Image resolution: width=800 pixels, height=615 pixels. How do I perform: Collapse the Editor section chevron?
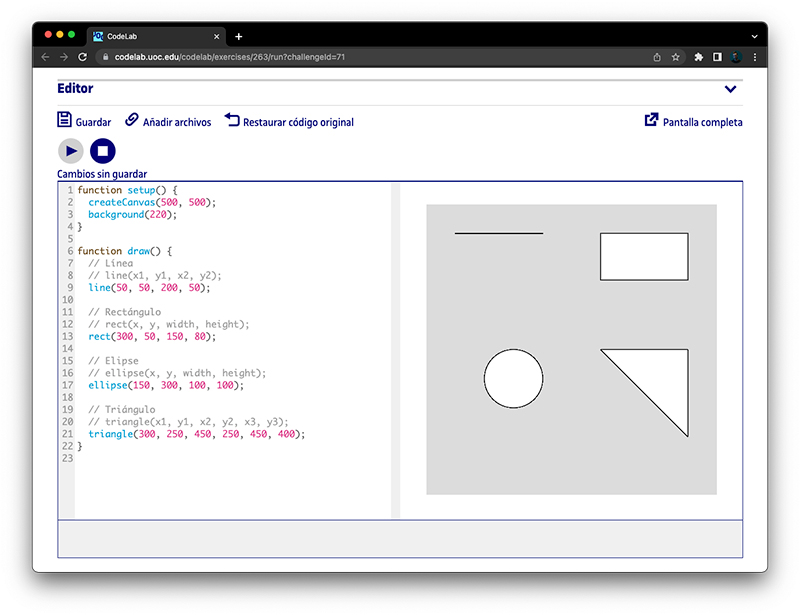(x=731, y=89)
